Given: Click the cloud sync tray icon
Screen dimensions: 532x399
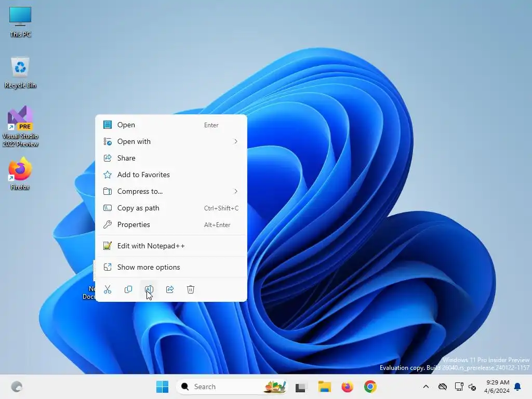Looking at the screenshot, I should 443,387.
